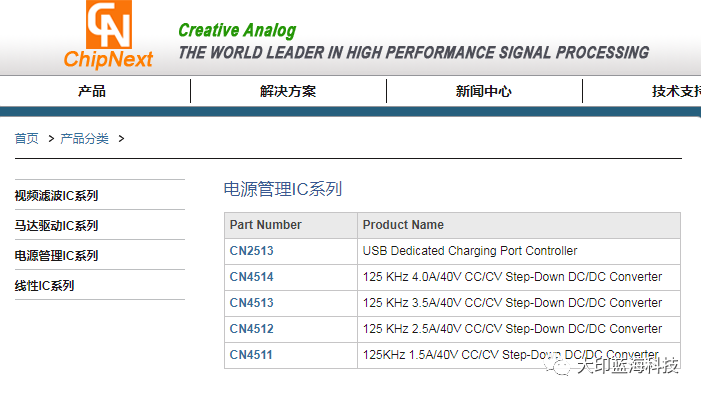This screenshot has height=396, width=701.
Task: Click the 首页 breadcrumb link
Action: [x=26, y=139]
